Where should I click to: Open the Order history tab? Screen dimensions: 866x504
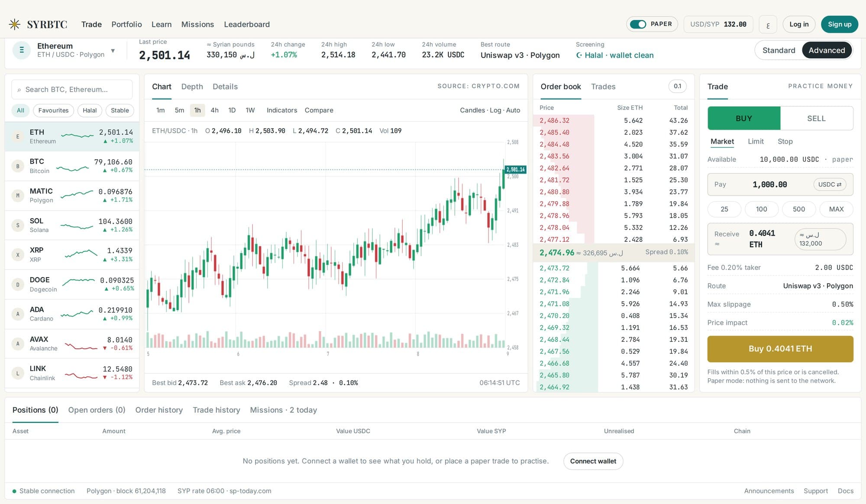coord(159,410)
